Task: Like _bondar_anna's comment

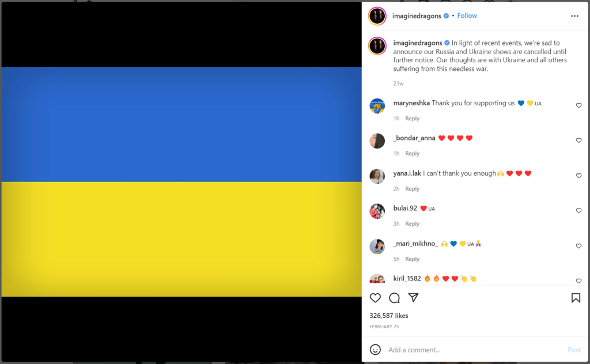Action: click(578, 141)
